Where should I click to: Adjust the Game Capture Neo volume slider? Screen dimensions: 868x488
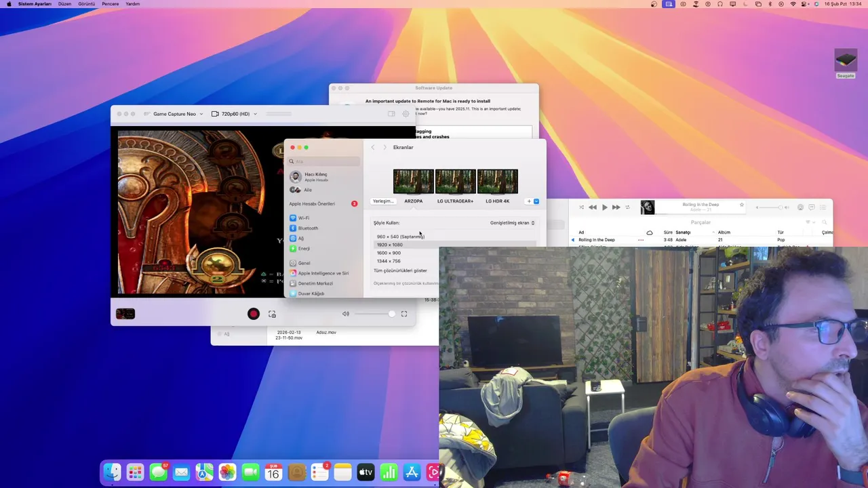click(x=374, y=314)
